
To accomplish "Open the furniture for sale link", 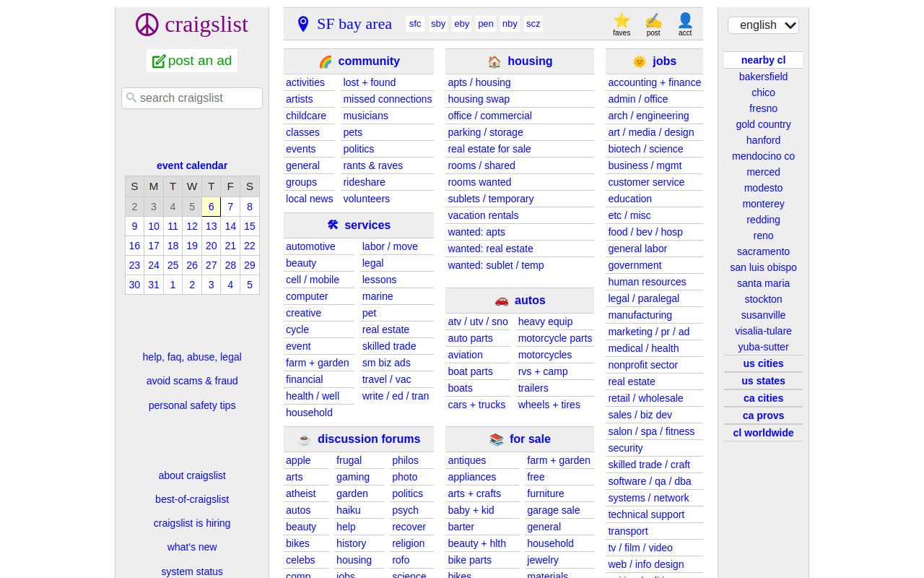I will 546,493.
